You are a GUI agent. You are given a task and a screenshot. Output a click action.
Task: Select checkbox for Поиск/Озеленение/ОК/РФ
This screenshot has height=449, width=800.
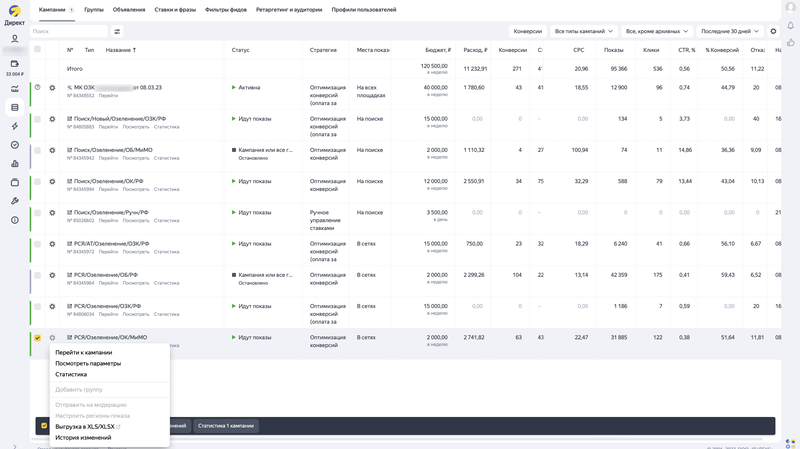coord(37,182)
